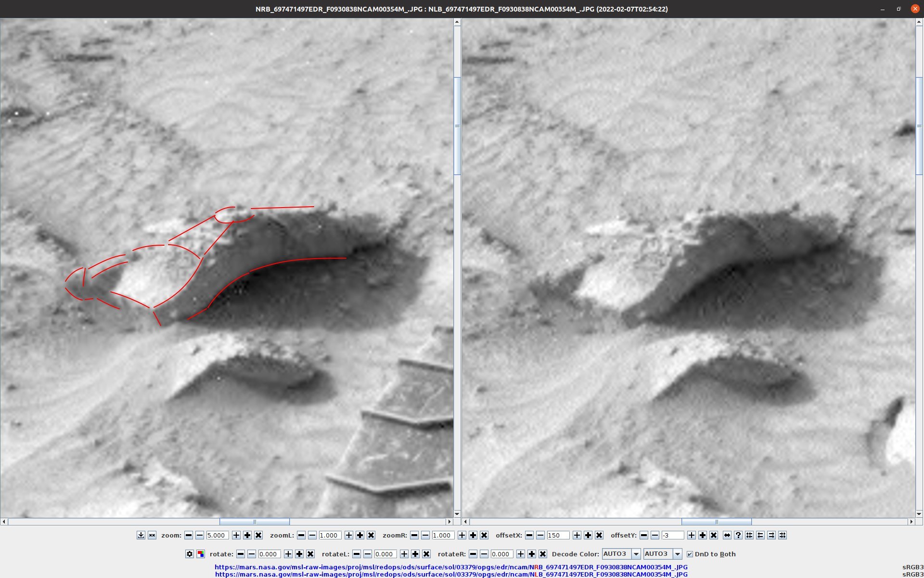Open the RGB color channels icon
The image size is (924, 578).
[201, 554]
